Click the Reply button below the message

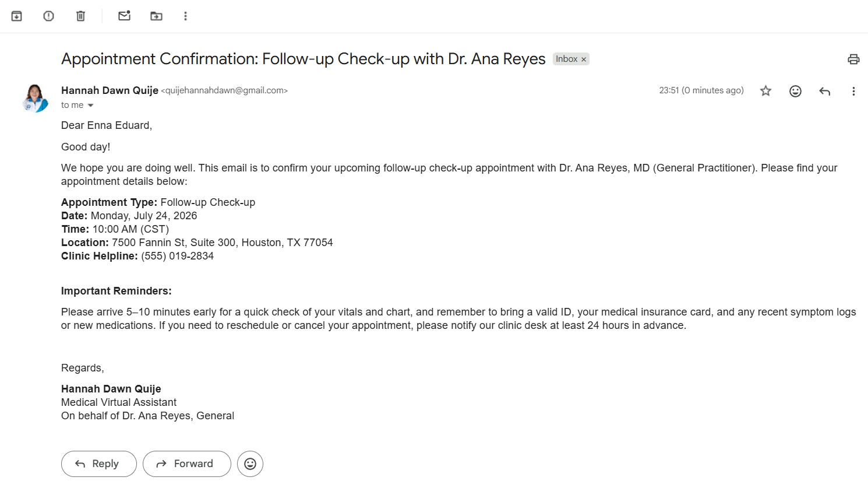(99, 464)
